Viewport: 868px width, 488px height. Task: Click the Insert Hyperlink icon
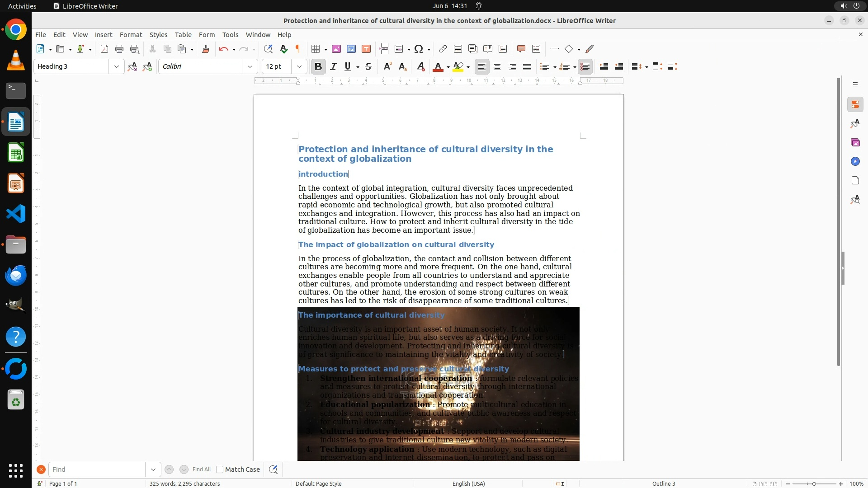coord(443,49)
